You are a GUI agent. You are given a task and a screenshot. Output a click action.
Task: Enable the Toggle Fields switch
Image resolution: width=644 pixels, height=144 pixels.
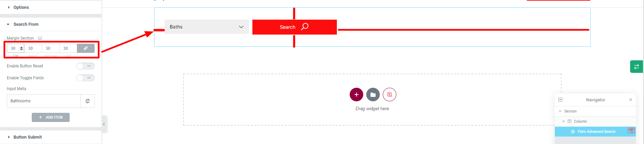(85, 78)
